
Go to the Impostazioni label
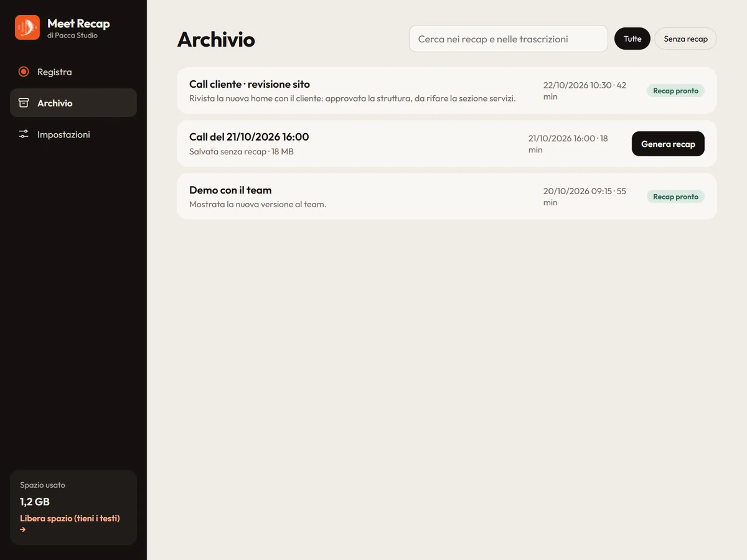[x=63, y=134]
